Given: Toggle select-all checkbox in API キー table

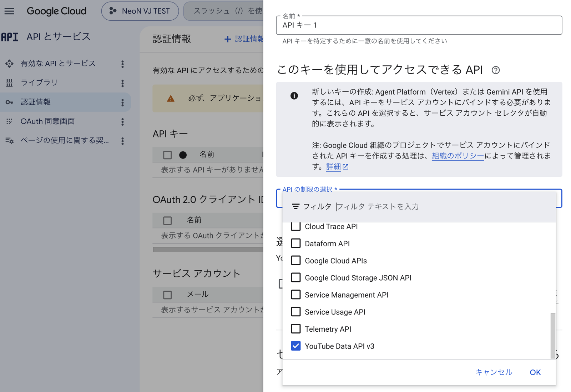Looking at the screenshot, I should pyautogui.click(x=167, y=155).
